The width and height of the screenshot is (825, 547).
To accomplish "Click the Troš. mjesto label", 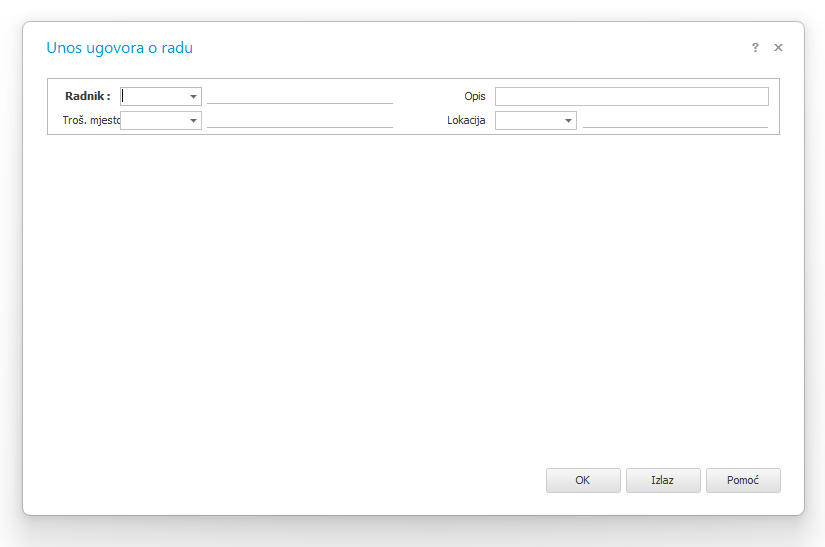I will (x=92, y=120).
